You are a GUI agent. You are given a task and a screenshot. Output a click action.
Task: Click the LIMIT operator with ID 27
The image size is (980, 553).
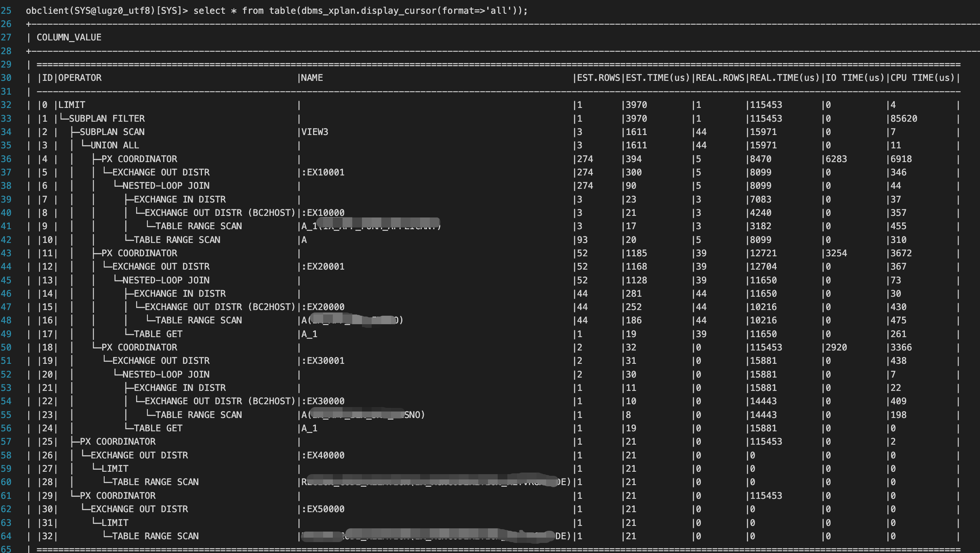coord(115,469)
